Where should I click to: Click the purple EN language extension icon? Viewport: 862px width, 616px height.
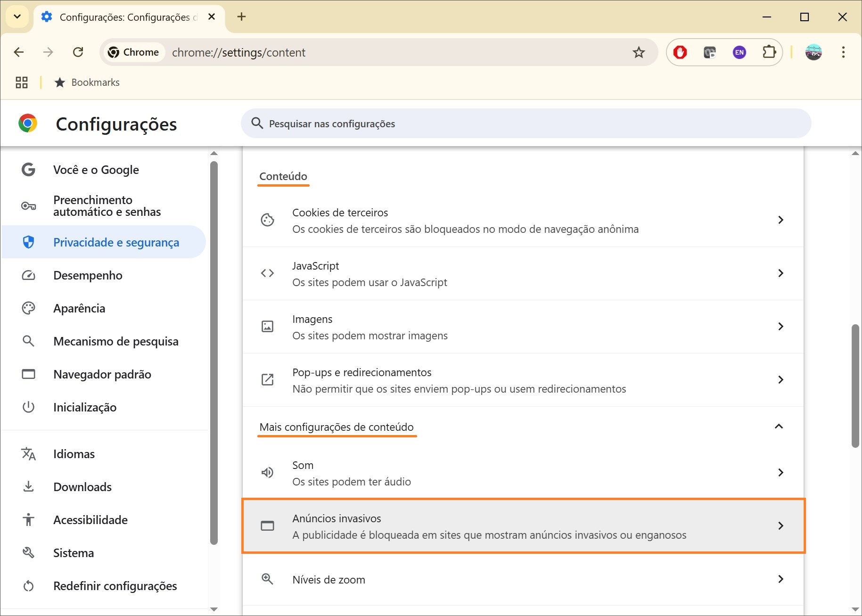pyautogui.click(x=739, y=52)
